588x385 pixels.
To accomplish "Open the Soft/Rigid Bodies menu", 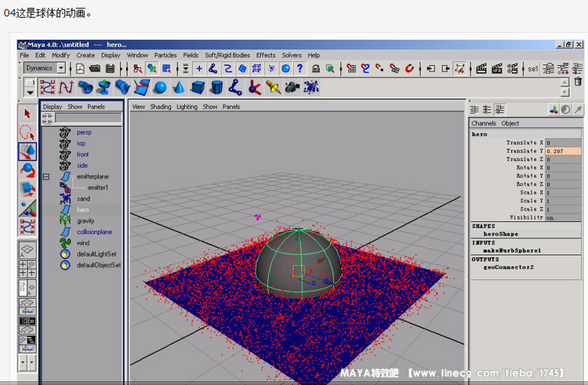I will 227,55.
